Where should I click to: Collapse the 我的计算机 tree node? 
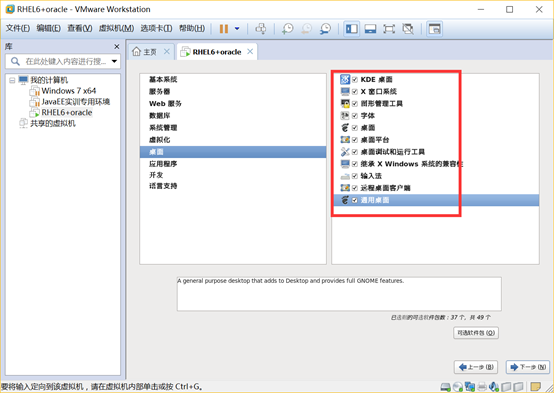tap(12, 80)
